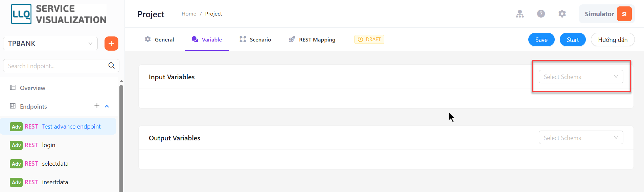Viewport: 644px width, 192px height.
Task: Add a new endpoint with plus icon
Action: (97, 106)
